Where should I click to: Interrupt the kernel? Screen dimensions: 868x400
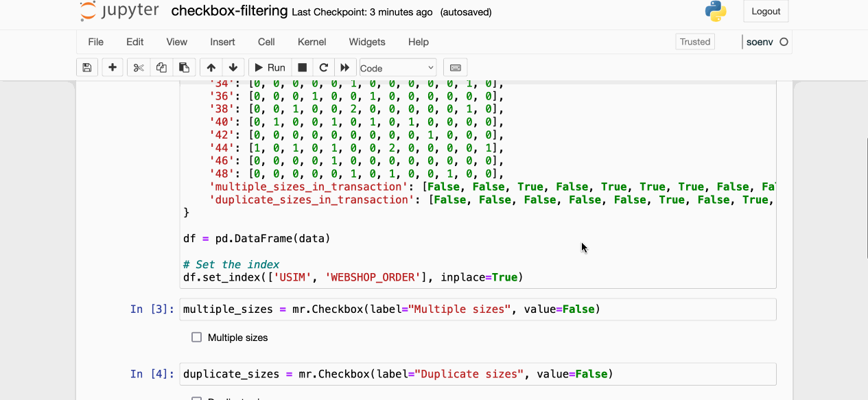pyautogui.click(x=301, y=67)
